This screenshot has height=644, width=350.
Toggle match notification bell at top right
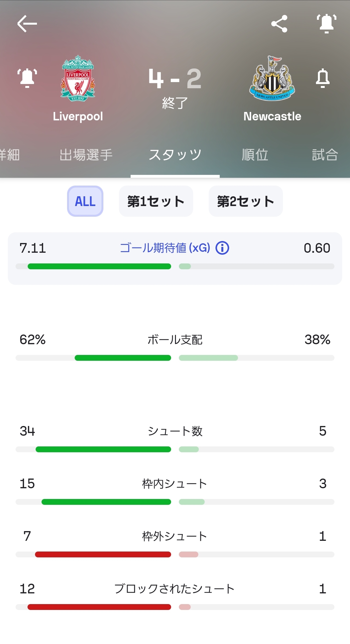[x=326, y=24]
